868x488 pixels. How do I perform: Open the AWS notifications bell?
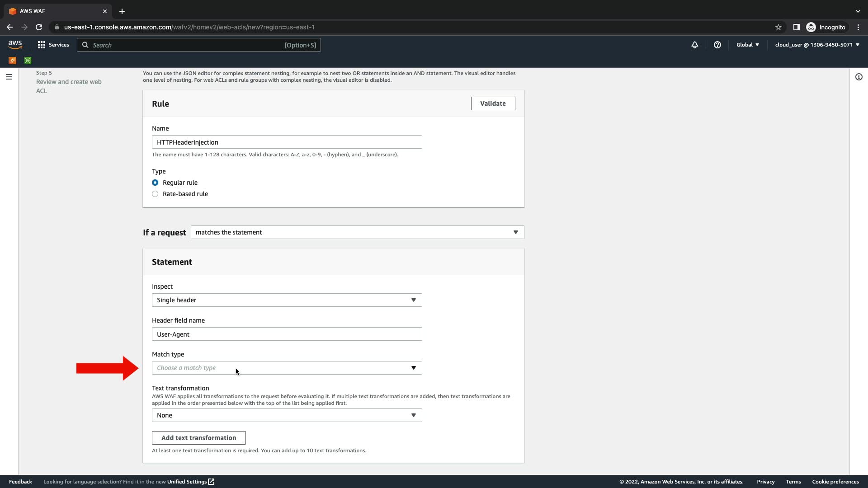pos(695,45)
